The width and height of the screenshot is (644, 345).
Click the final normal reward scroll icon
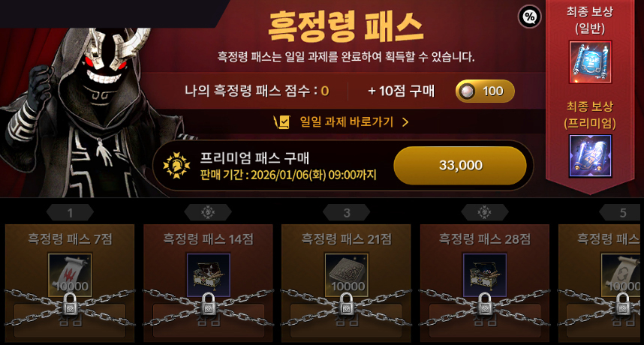point(590,62)
